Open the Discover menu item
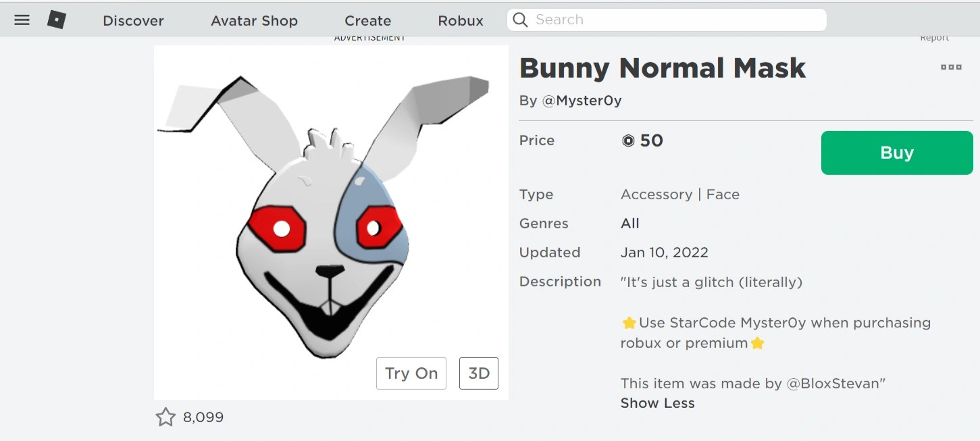This screenshot has width=980, height=441. click(x=132, y=21)
